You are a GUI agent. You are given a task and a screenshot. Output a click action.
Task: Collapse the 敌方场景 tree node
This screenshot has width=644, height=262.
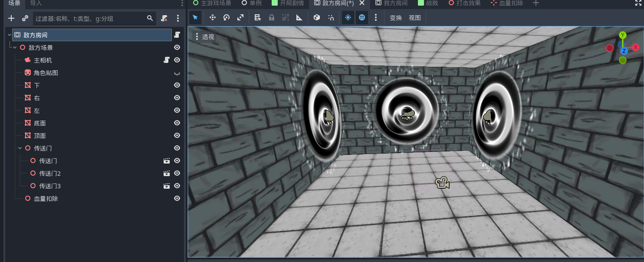(15, 48)
